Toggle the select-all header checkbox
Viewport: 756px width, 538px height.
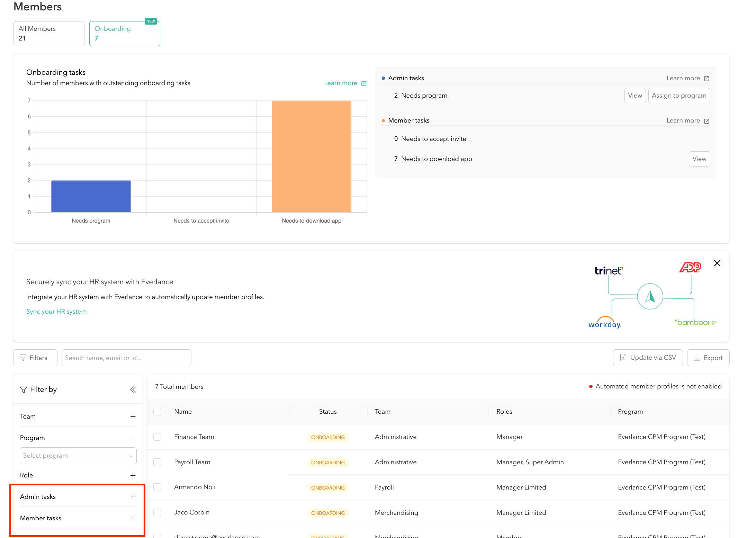pos(157,412)
